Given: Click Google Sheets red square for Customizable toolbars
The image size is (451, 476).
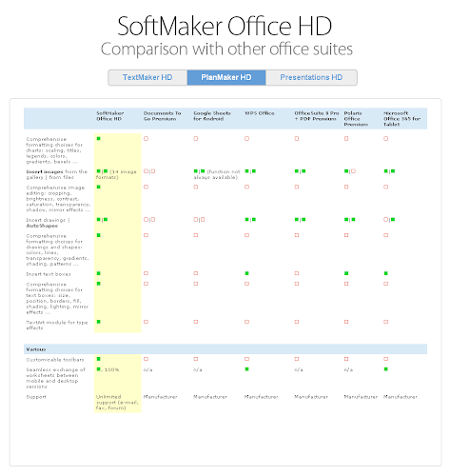Looking at the screenshot, I should pyautogui.click(x=196, y=359).
